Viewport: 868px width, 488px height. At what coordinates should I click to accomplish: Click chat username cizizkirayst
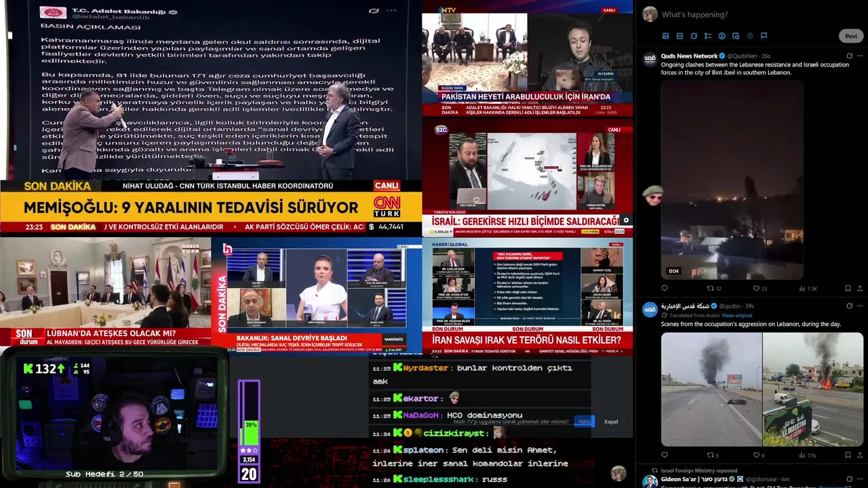point(455,433)
